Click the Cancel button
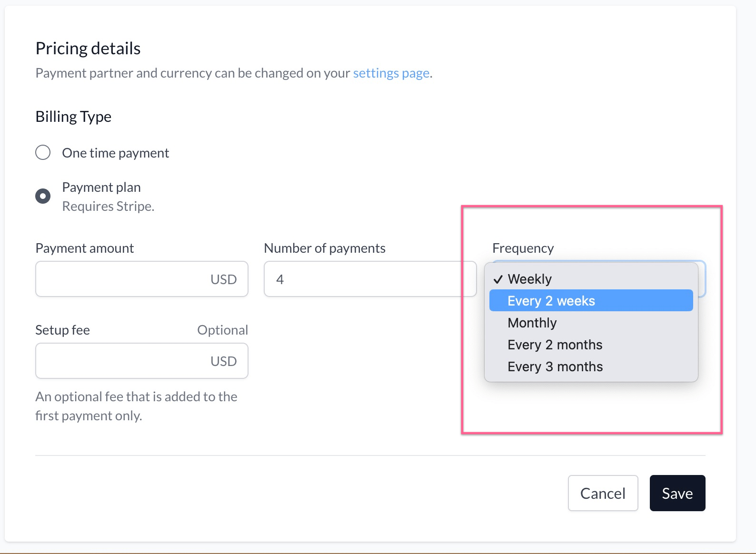This screenshot has height=554, width=756. (x=602, y=493)
